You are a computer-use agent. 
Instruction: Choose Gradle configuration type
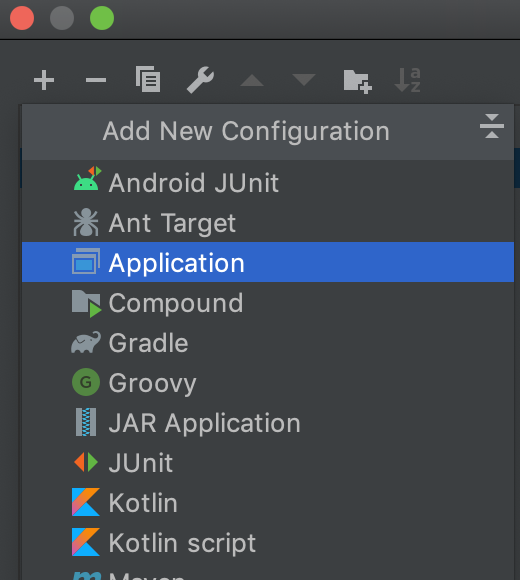point(268,343)
